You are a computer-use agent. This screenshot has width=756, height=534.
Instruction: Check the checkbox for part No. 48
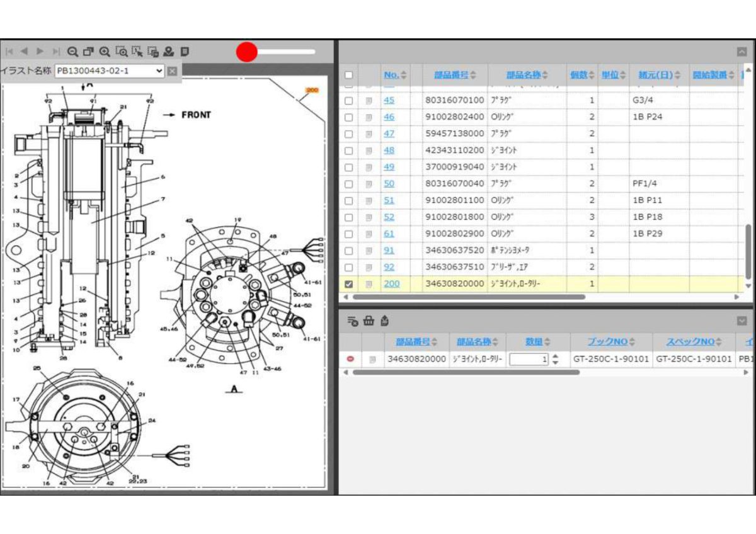click(349, 151)
